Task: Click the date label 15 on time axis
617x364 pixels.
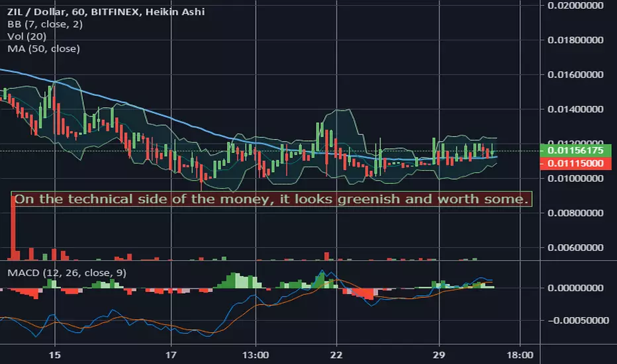Action: tap(55, 355)
